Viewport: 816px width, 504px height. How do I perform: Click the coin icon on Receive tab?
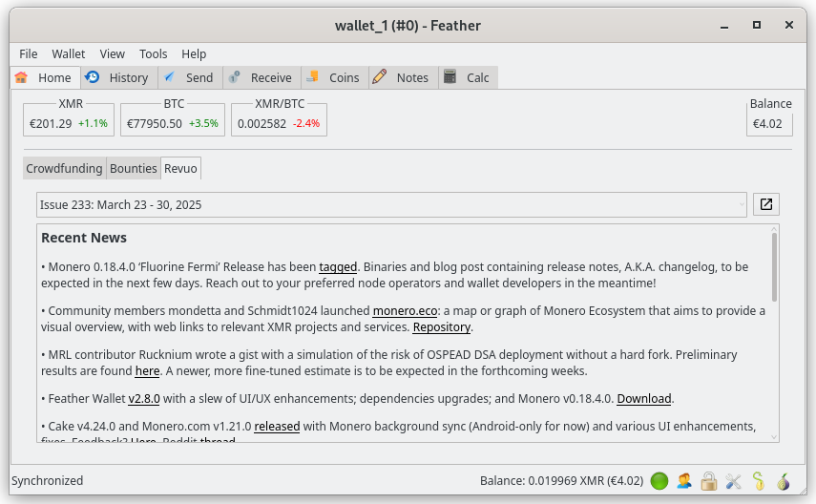[234, 77]
